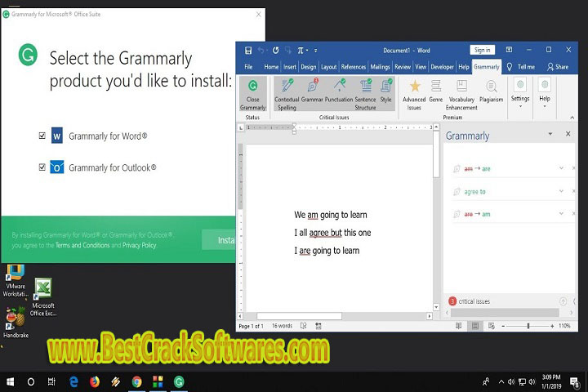Click the Redo icon in Word's quick access toolbar

(276, 51)
